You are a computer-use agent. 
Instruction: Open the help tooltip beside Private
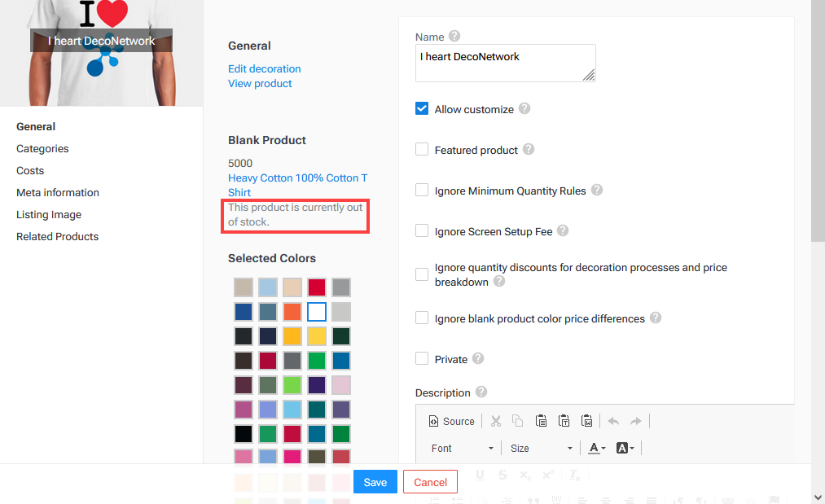(x=478, y=358)
